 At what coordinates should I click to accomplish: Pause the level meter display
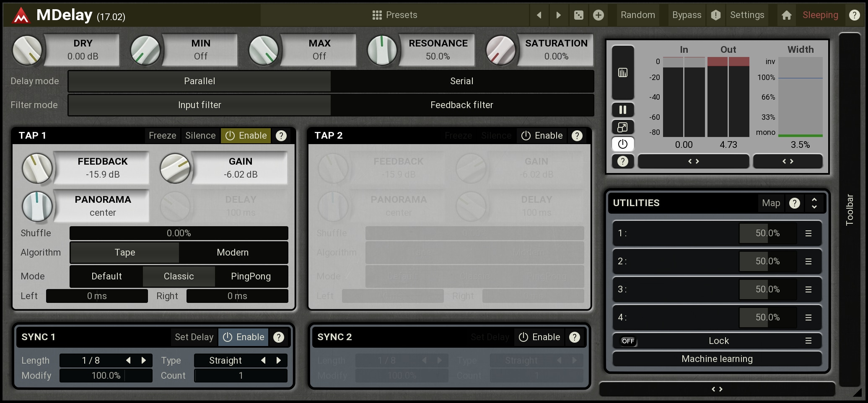point(623,110)
